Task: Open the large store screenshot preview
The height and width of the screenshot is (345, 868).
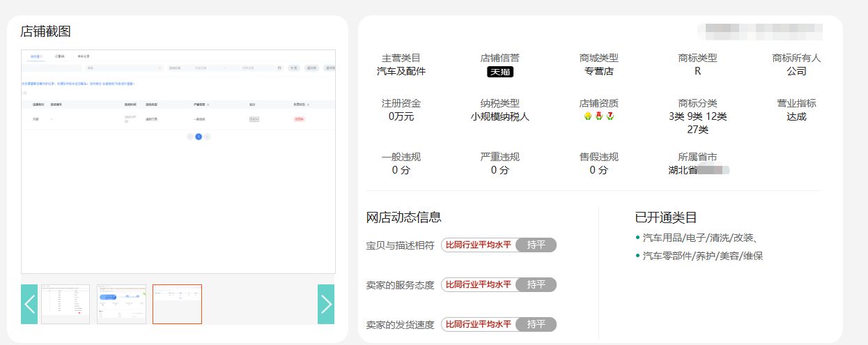Action: 178,161
